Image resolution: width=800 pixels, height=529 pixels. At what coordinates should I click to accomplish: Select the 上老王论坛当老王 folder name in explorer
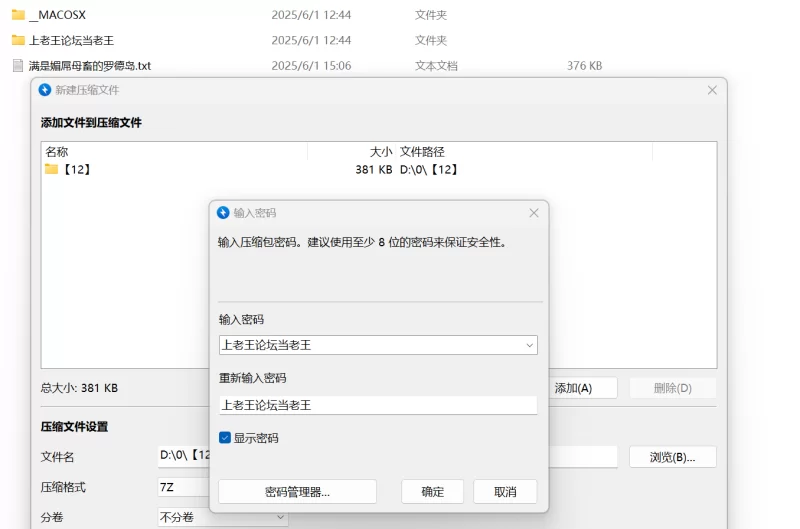pos(71,40)
